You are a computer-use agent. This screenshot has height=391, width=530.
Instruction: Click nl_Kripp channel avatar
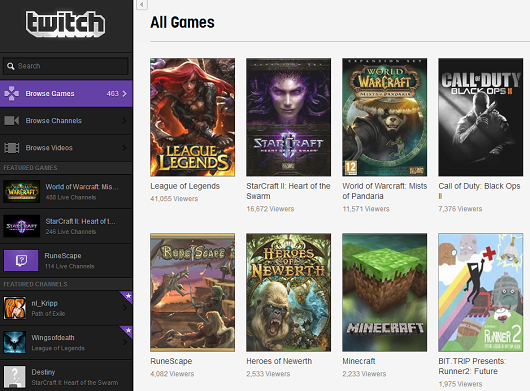pos(15,308)
